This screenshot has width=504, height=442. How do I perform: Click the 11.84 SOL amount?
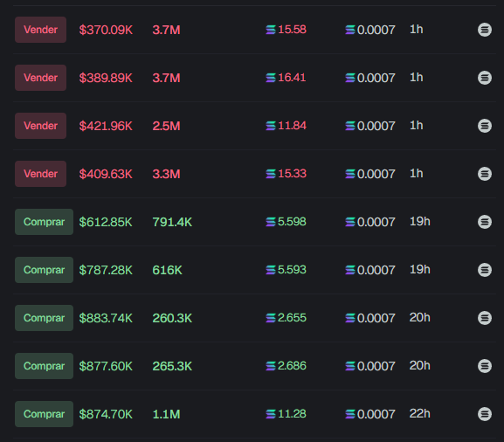[x=292, y=126]
